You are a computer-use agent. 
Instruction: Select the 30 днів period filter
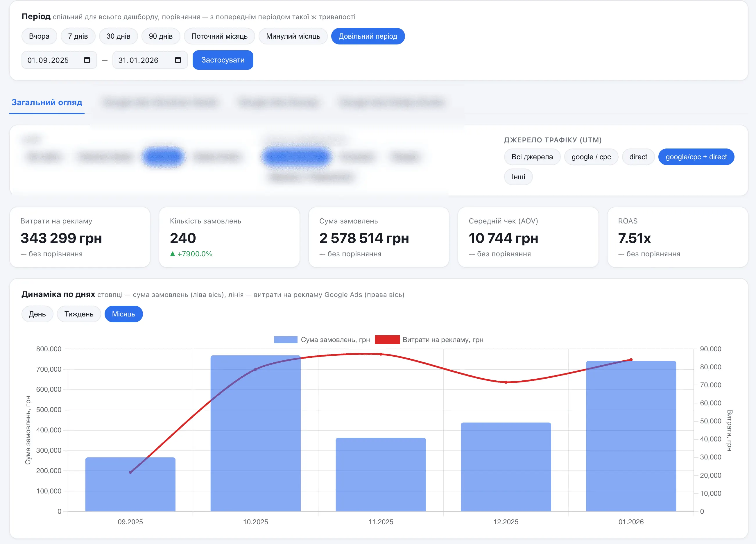point(118,36)
